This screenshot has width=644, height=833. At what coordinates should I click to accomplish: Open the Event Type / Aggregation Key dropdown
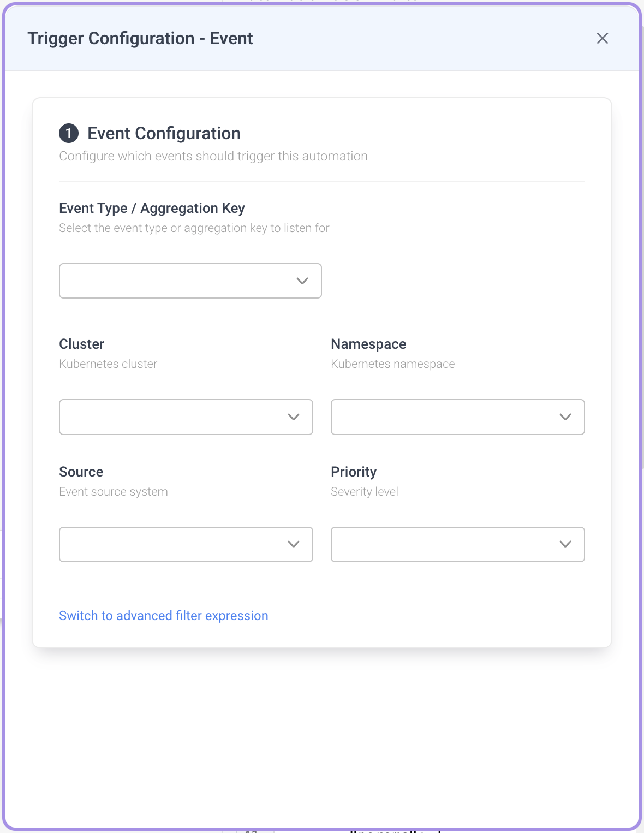coord(190,281)
